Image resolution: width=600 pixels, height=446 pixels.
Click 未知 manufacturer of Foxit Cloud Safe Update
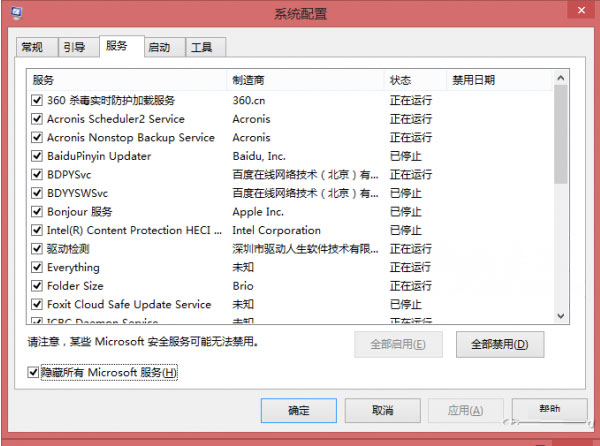[x=243, y=304]
